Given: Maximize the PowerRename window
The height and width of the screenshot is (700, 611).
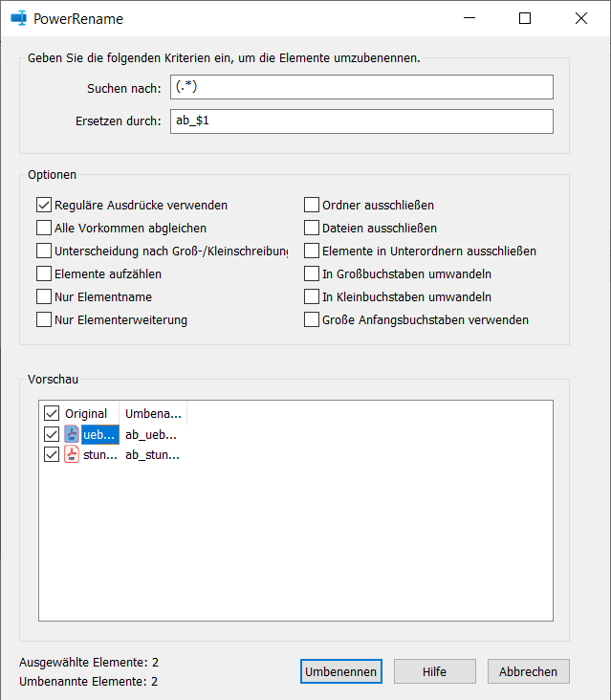Looking at the screenshot, I should coord(525,18).
